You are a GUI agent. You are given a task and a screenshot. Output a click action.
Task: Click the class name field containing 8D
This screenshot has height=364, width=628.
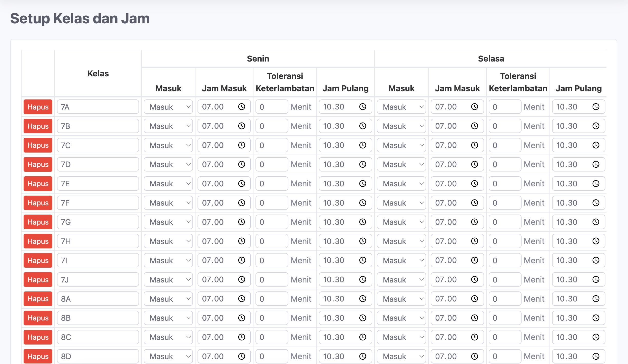(x=98, y=356)
